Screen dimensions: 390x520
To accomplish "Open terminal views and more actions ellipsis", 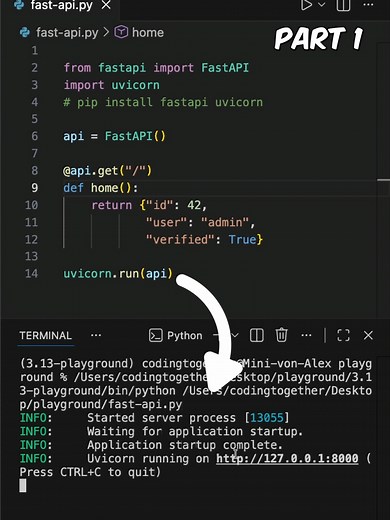I will (306, 335).
